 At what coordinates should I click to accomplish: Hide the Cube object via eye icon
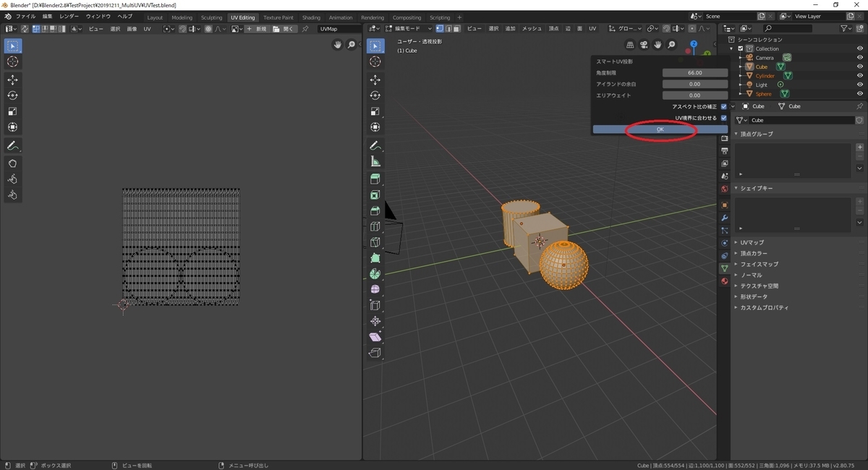click(860, 67)
